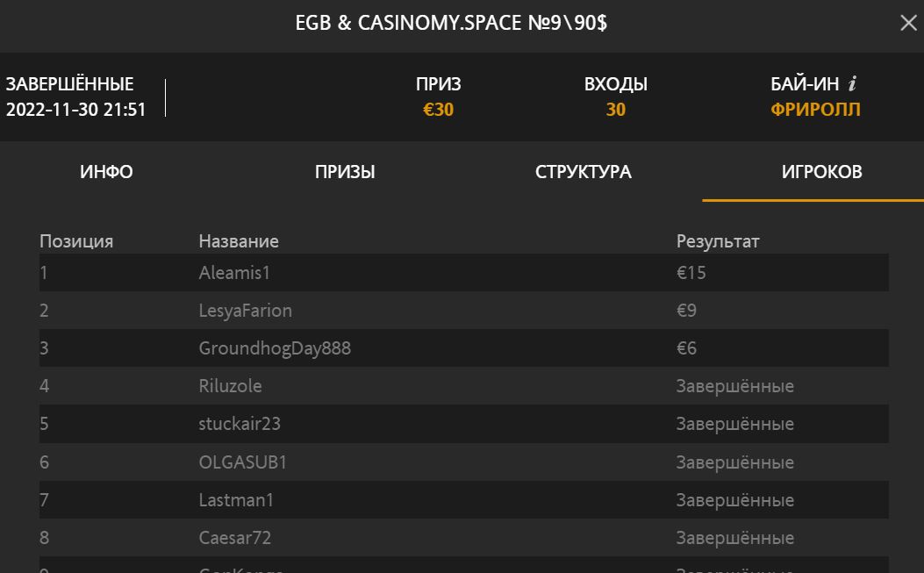This screenshot has width=924, height=573.
Task: Click the ФРИРОЛЛ buy-in value
Action: coord(815,110)
